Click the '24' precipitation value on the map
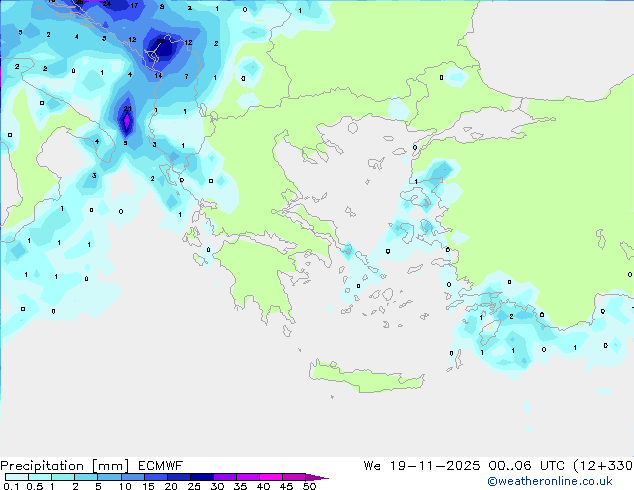634x490 pixels. pyautogui.click(x=107, y=4)
